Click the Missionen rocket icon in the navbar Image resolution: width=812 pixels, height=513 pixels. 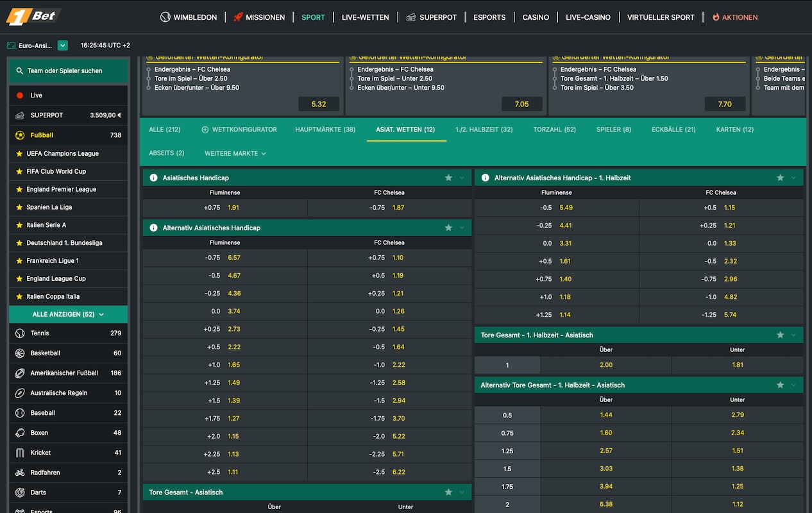(x=239, y=17)
